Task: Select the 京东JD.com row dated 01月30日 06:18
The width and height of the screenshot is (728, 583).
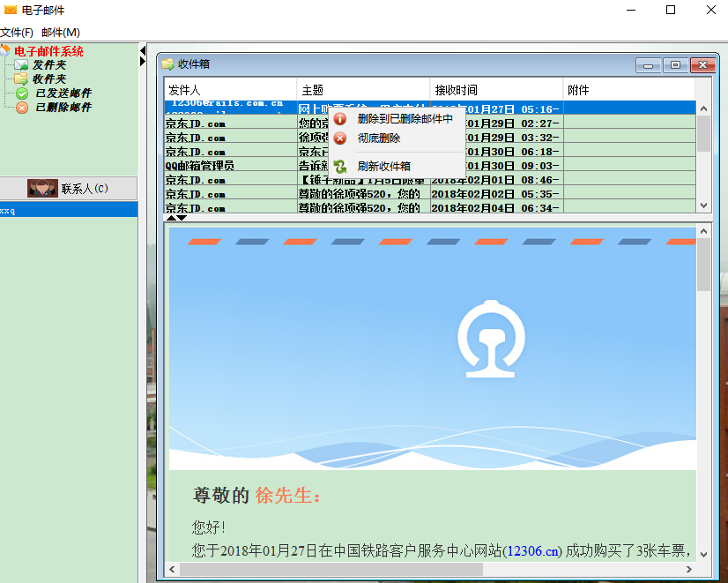Action: pyautogui.click(x=430, y=150)
